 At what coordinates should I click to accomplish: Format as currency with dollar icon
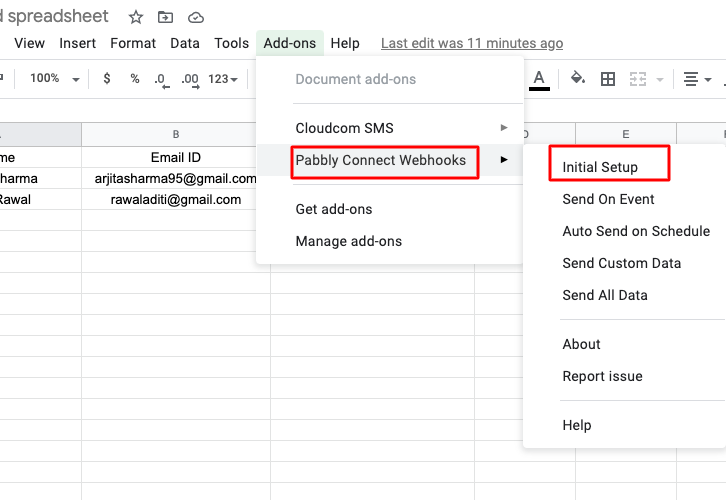click(x=107, y=79)
